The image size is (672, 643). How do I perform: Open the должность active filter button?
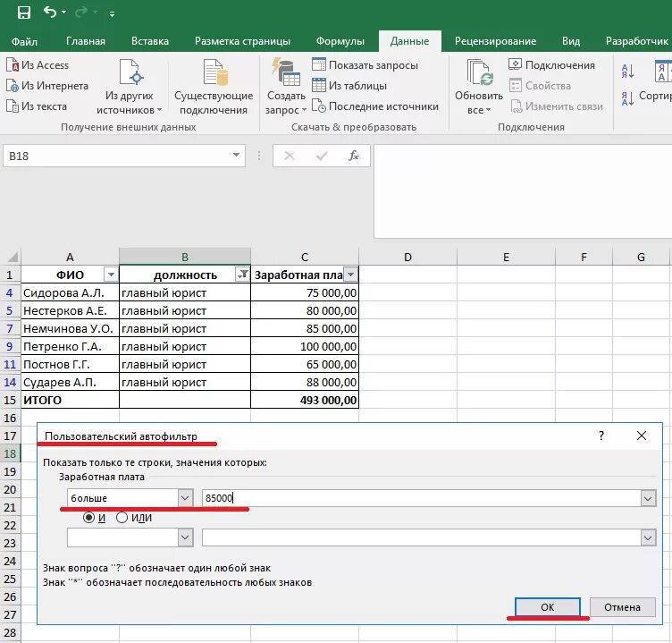[x=242, y=275]
